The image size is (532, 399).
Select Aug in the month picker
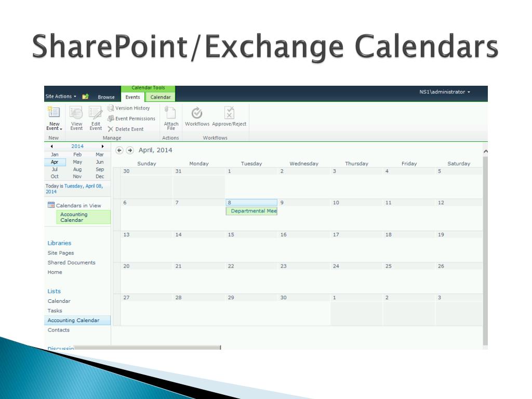click(x=77, y=169)
